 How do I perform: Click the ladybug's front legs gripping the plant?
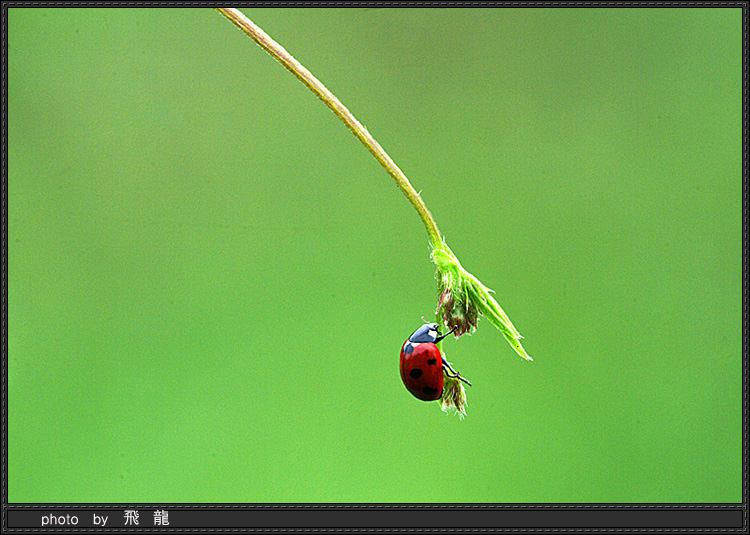point(445,333)
